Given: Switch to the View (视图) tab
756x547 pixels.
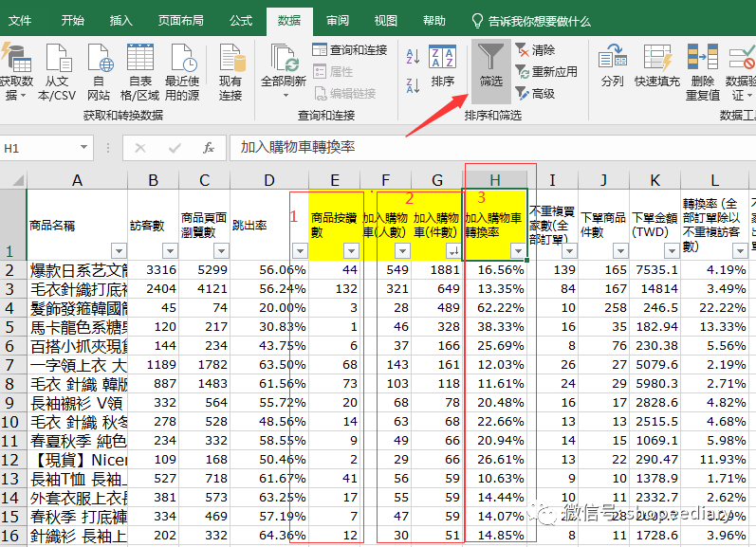Looking at the screenshot, I should tap(386, 21).
